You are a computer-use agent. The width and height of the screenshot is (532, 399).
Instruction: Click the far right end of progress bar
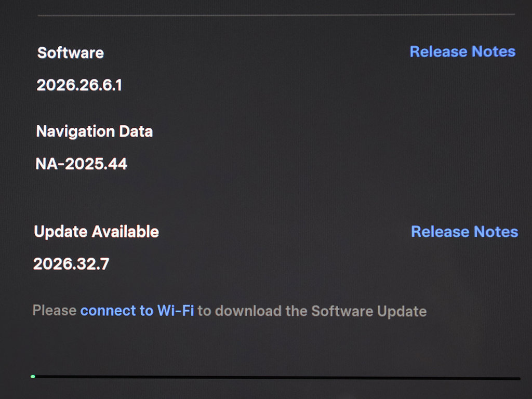(518, 378)
